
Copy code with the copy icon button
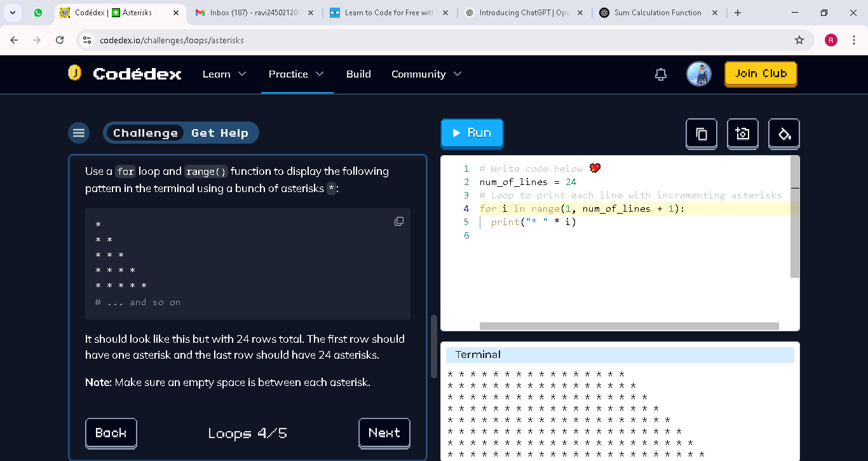point(702,134)
